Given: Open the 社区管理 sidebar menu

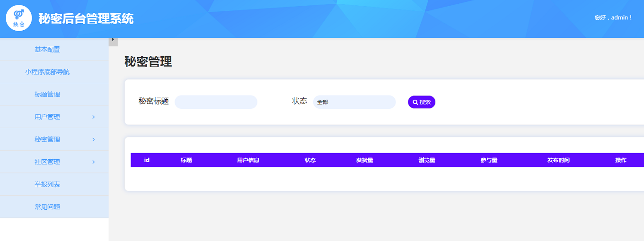Looking at the screenshot, I should coord(47,162).
